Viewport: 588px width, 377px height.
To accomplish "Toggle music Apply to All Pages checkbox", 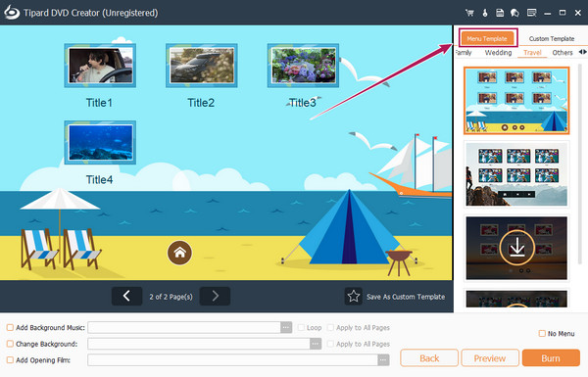I will (x=330, y=327).
